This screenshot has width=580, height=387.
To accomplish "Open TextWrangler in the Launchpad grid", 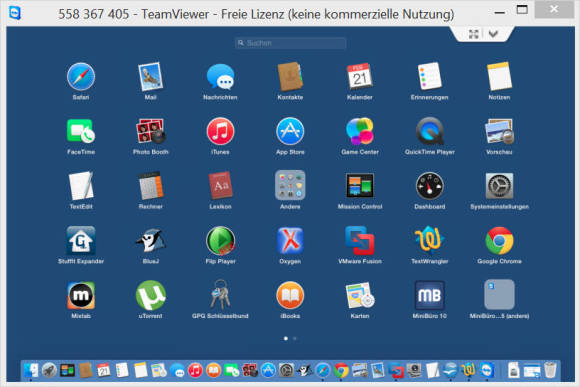I will click(x=429, y=240).
